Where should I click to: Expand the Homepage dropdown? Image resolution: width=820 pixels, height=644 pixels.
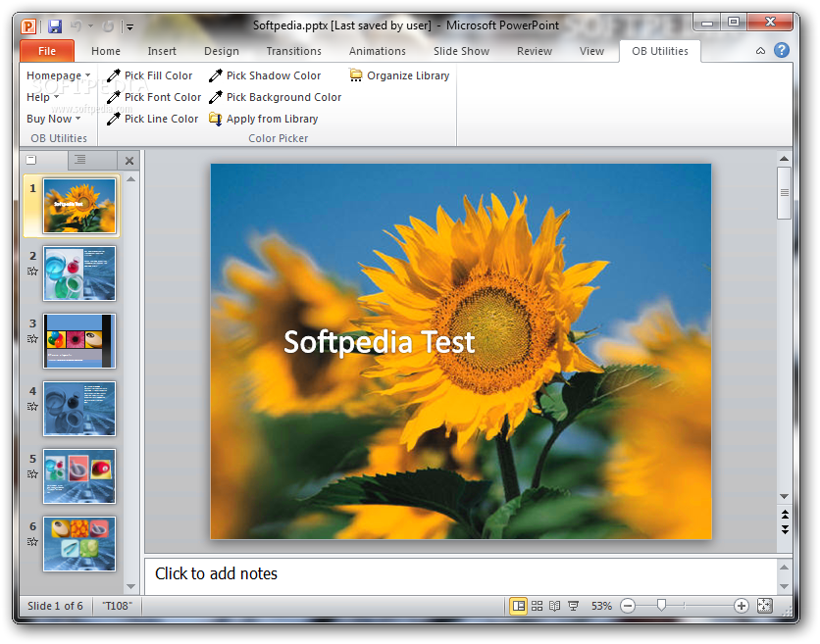tap(58, 75)
